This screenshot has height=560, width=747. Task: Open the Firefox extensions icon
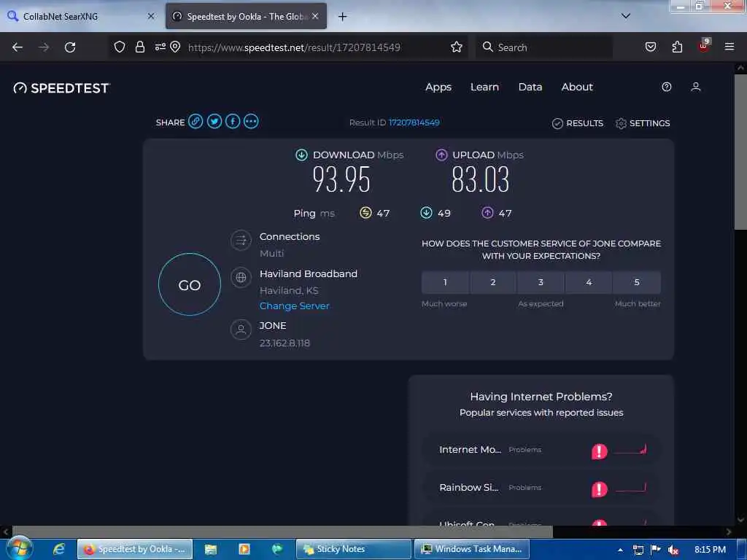point(677,47)
